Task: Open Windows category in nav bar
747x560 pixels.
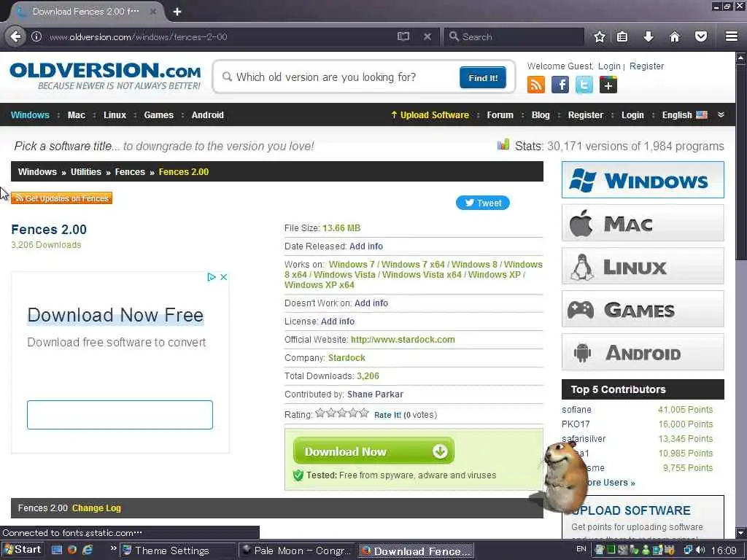Action: [x=30, y=114]
